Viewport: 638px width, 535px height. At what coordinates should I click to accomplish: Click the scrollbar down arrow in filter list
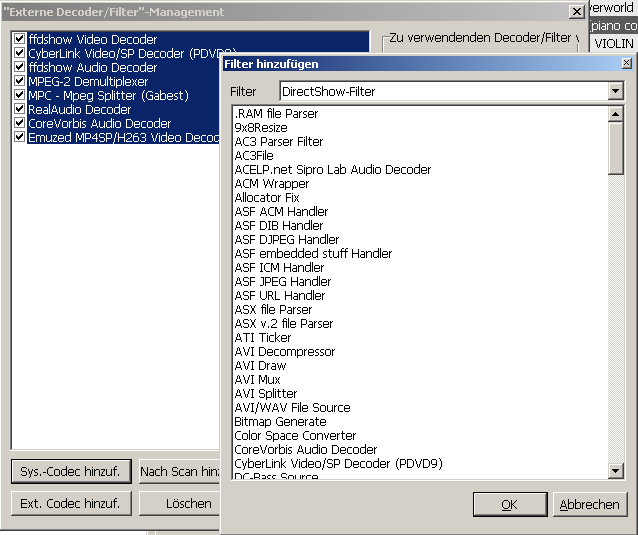[616, 471]
